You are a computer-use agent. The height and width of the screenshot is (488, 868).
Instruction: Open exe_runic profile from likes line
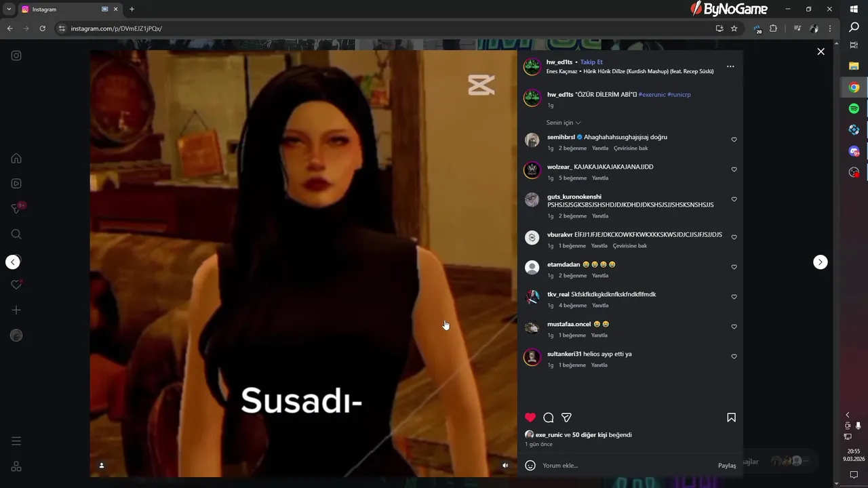click(549, 435)
